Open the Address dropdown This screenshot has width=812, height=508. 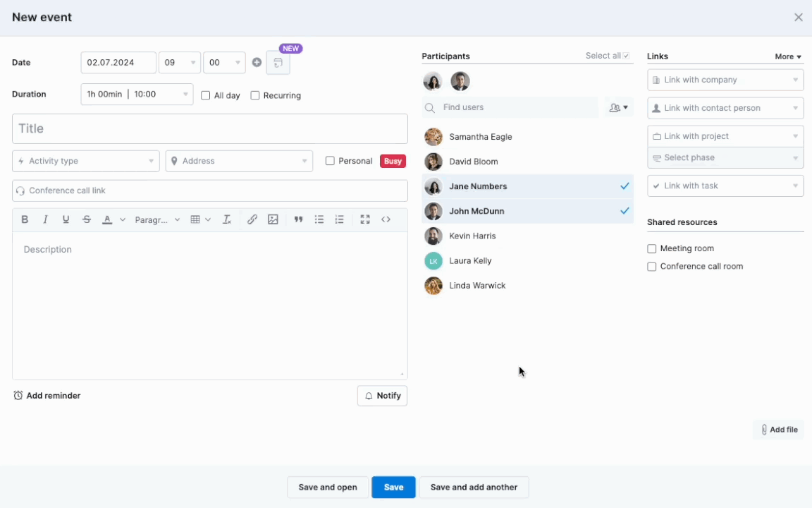pyautogui.click(x=239, y=161)
